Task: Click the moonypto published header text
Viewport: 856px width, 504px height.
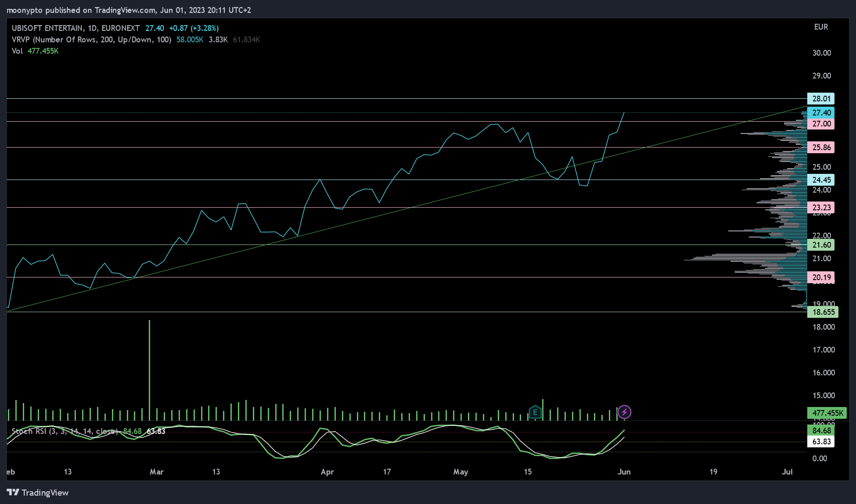Action: [129, 10]
